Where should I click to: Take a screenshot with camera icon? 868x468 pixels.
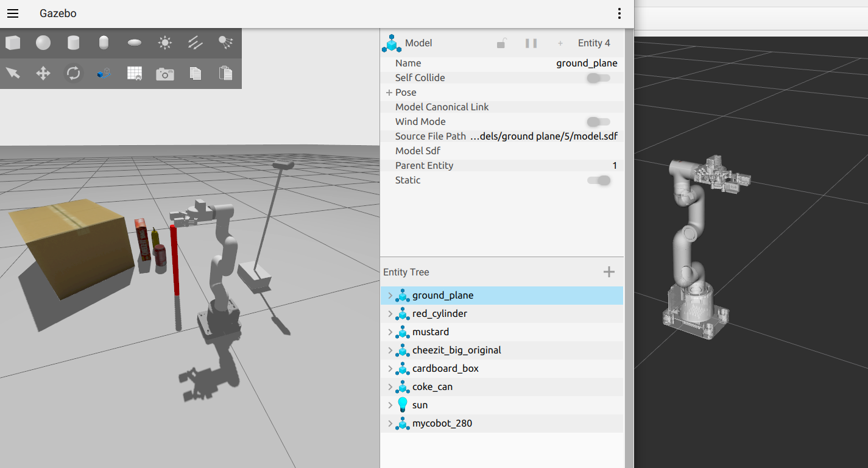point(164,74)
